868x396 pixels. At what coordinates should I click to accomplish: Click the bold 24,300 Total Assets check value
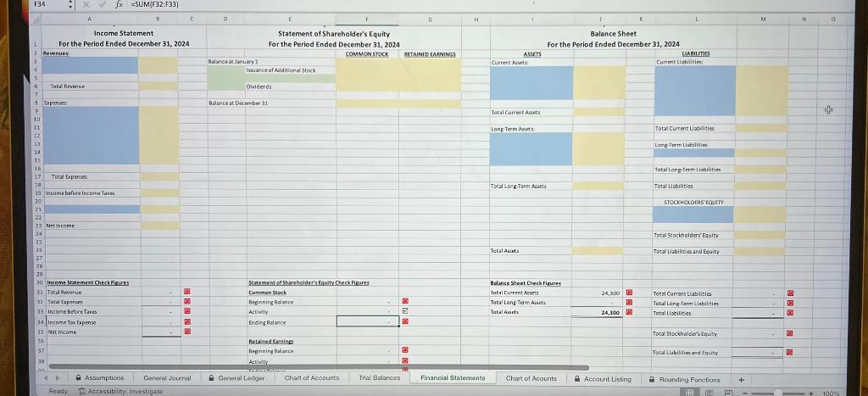tap(610, 312)
